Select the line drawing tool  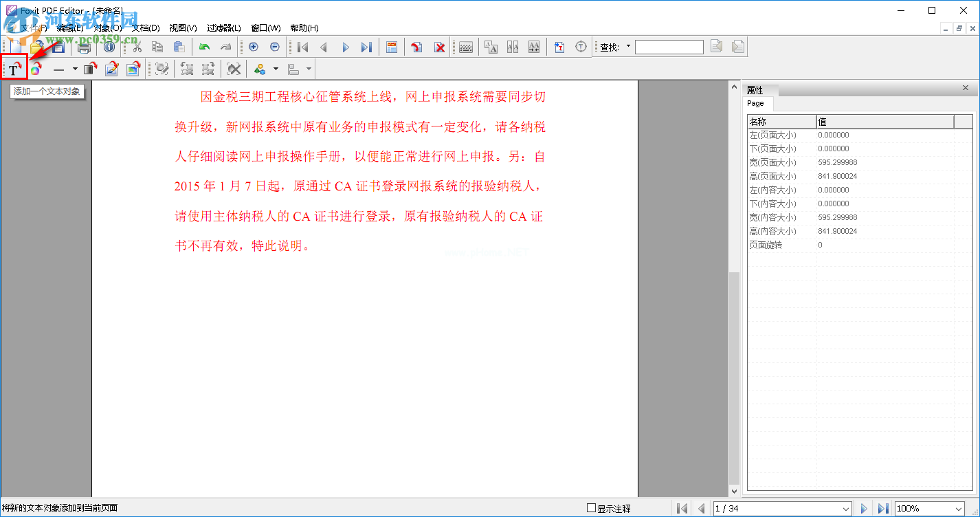pyautogui.click(x=58, y=69)
